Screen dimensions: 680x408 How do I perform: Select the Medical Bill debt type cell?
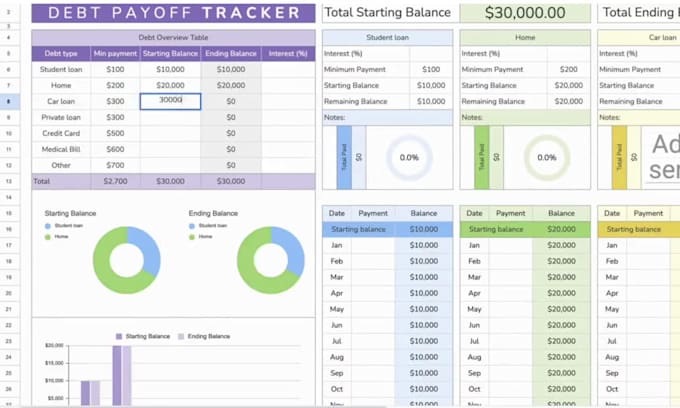pos(61,150)
